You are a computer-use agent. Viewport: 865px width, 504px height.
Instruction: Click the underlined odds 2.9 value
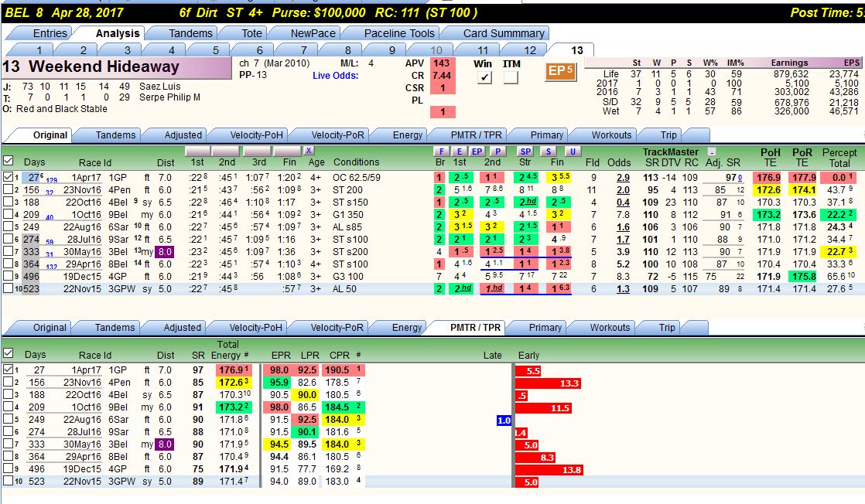click(623, 178)
